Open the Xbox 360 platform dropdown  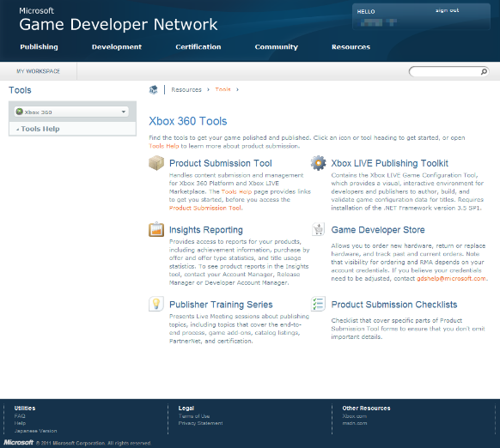(x=72, y=112)
